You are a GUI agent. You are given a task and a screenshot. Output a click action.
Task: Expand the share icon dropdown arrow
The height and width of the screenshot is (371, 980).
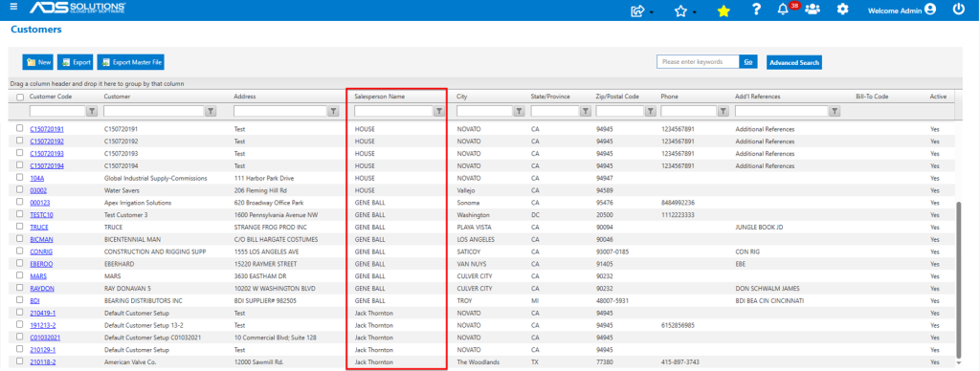651,12
